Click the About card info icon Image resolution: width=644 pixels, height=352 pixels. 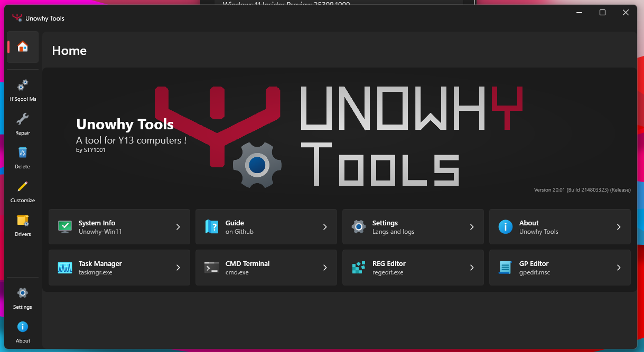[506, 227]
